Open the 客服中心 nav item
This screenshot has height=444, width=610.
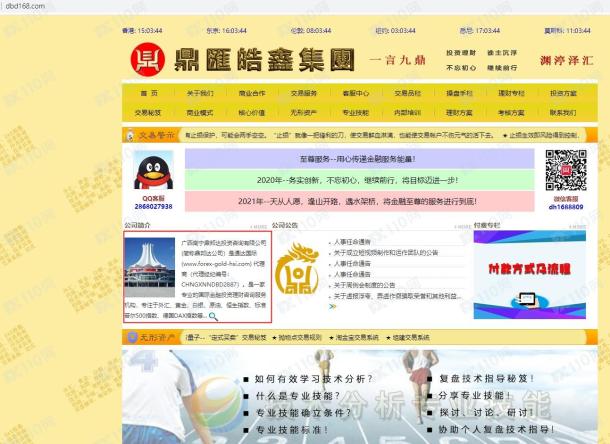pos(356,93)
